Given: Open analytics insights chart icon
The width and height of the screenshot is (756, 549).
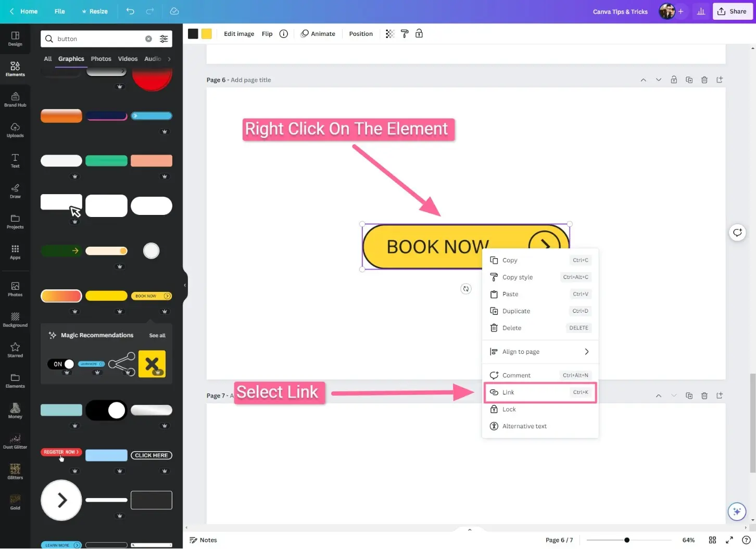Looking at the screenshot, I should pyautogui.click(x=701, y=11).
